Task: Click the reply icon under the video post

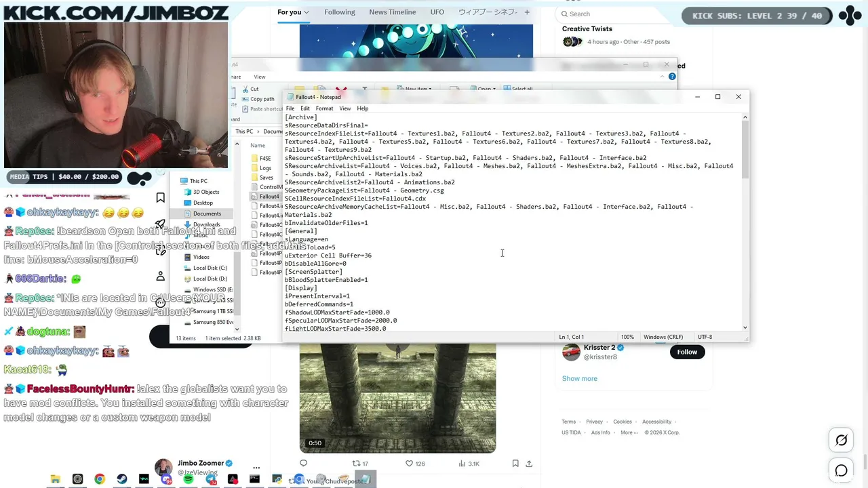Action: click(x=303, y=464)
